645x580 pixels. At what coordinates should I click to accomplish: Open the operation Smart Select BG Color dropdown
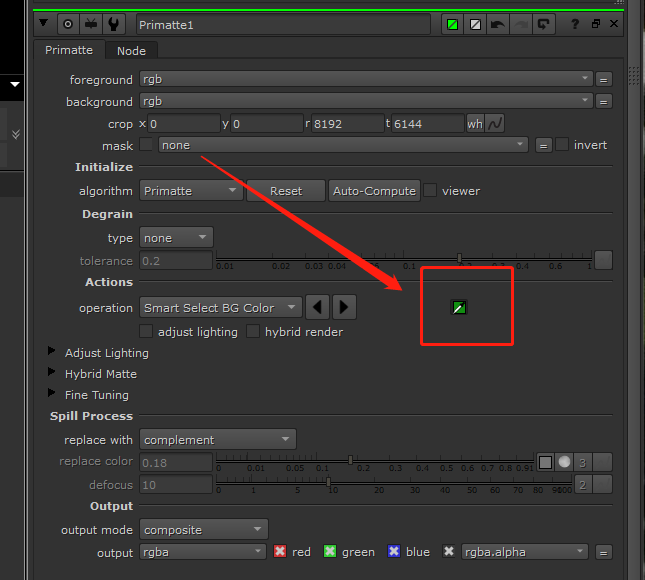click(221, 308)
